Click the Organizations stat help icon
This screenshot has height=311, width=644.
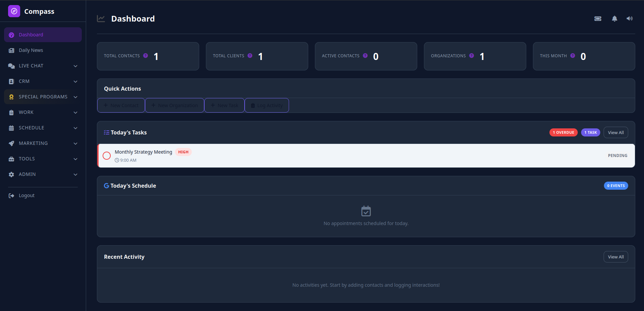coord(472,56)
